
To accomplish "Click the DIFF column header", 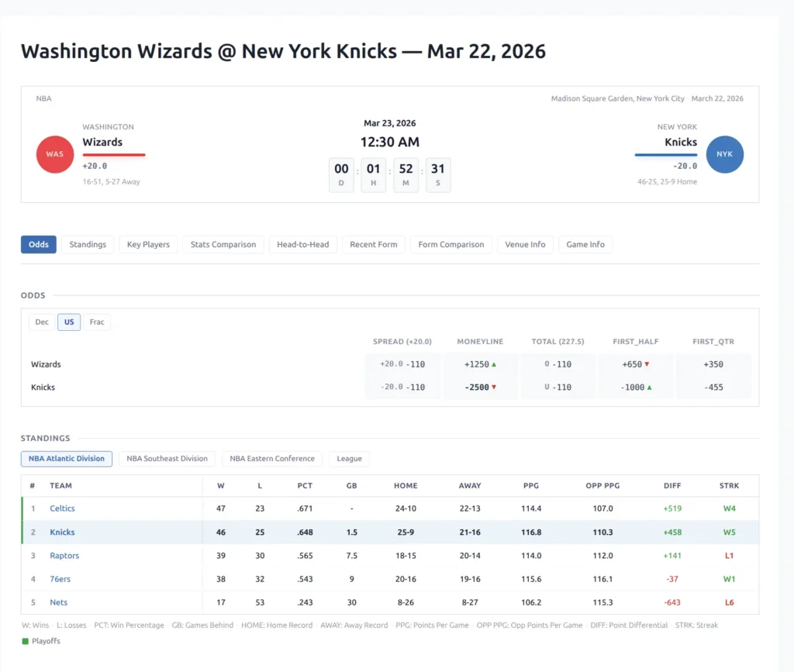I will [672, 486].
